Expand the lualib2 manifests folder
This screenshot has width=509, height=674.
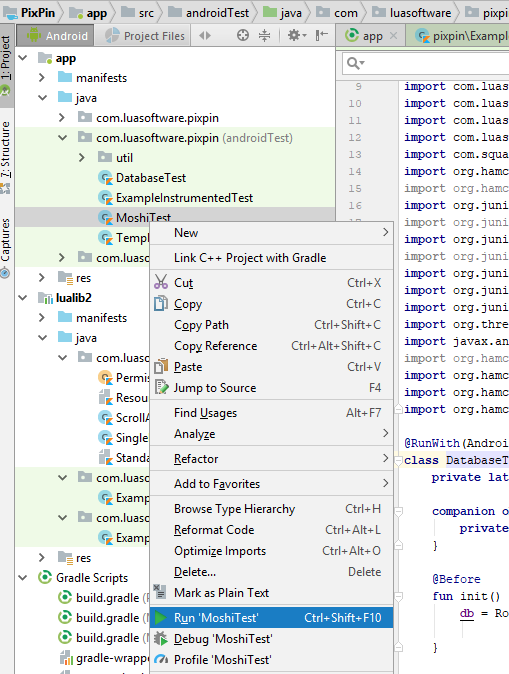42,317
